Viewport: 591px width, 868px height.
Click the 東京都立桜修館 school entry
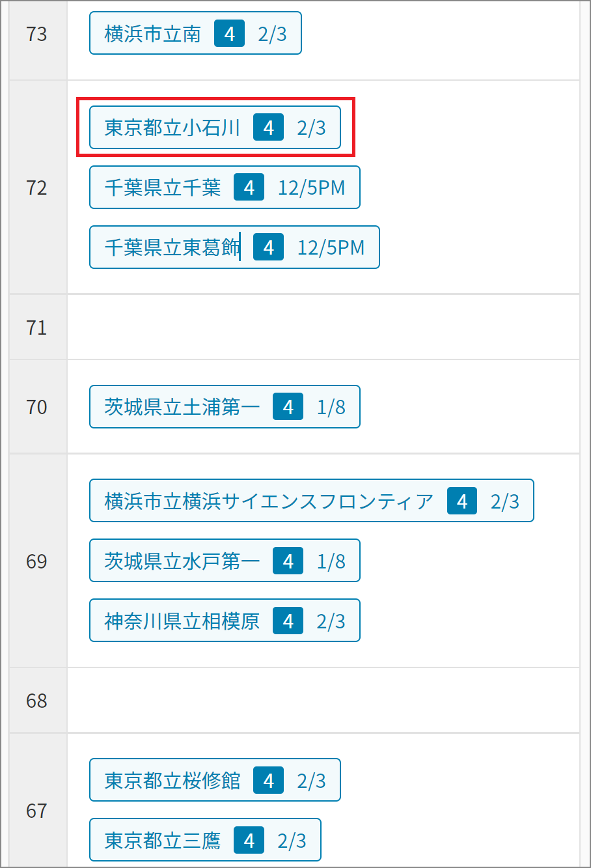pos(215,780)
